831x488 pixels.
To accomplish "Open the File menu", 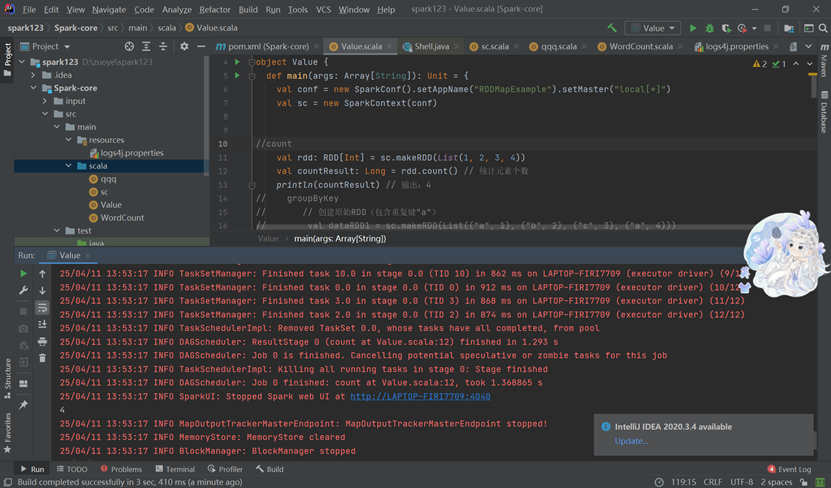I will pos(29,10).
